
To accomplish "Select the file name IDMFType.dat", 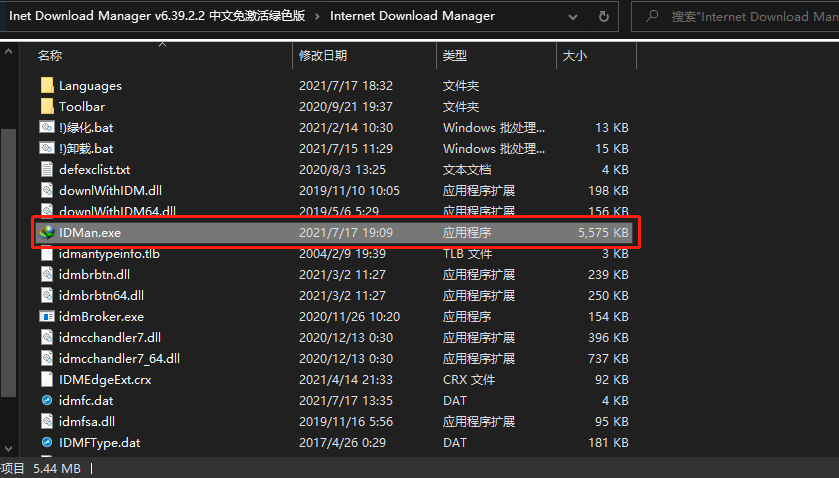I will pyautogui.click(x=100, y=442).
